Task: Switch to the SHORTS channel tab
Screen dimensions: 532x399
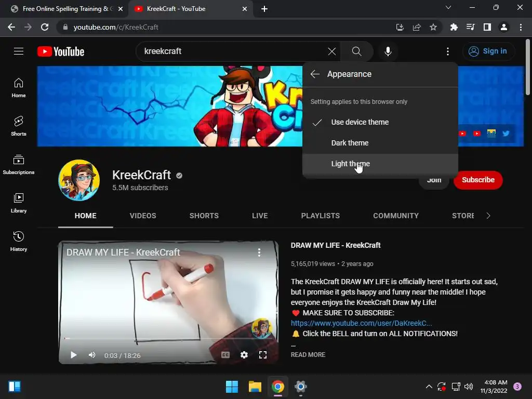Action: pos(204,216)
